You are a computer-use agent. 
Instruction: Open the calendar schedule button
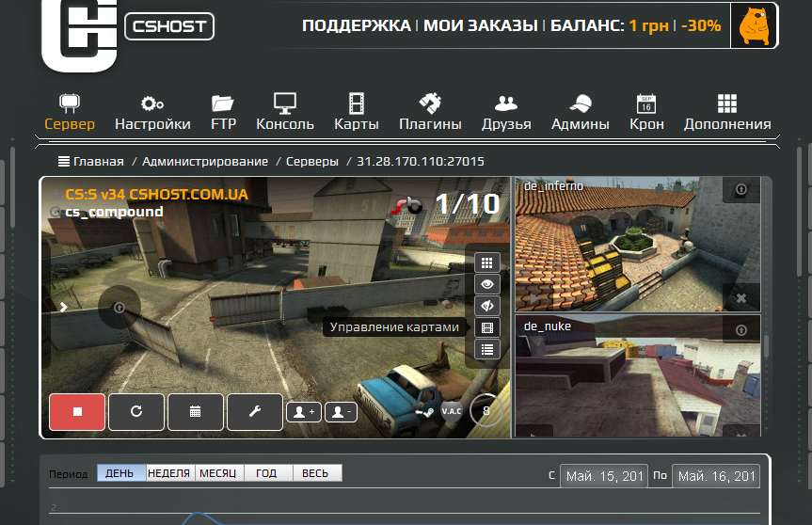click(195, 411)
